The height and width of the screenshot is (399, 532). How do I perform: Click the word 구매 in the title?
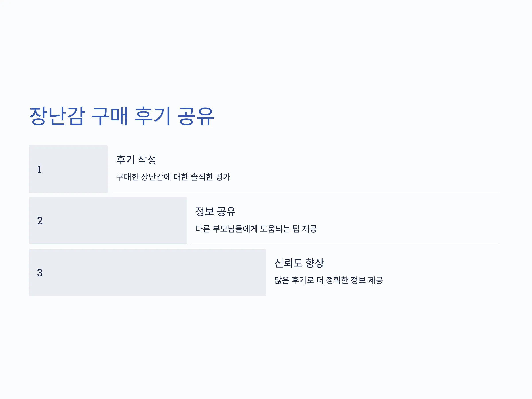(x=110, y=116)
